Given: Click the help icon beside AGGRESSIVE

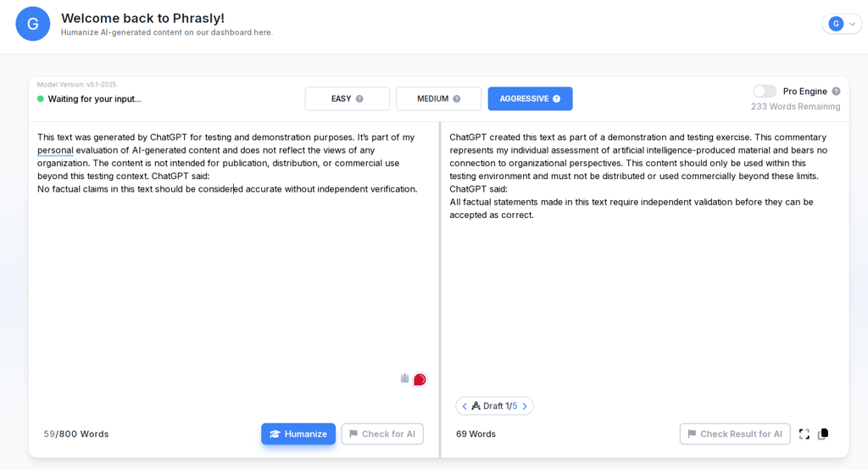Looking at the screenshot, I should [x=556, y=98].
